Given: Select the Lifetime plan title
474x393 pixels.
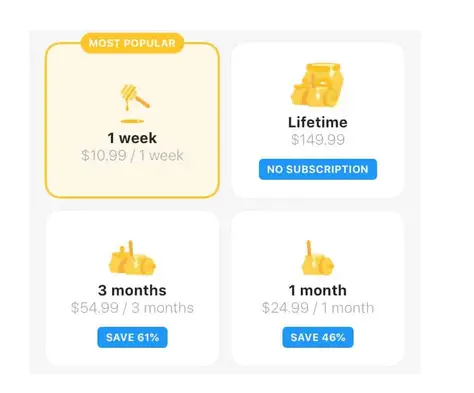Looking at the screenshot, I should point(318,122).
